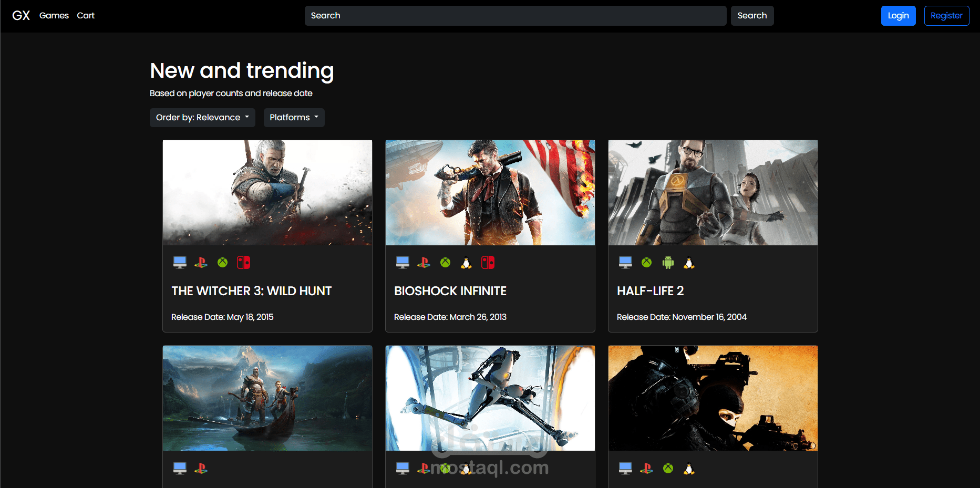Select the masked soldier cover image
Viewport: 980px width, 488px height.
pos(713,398)
